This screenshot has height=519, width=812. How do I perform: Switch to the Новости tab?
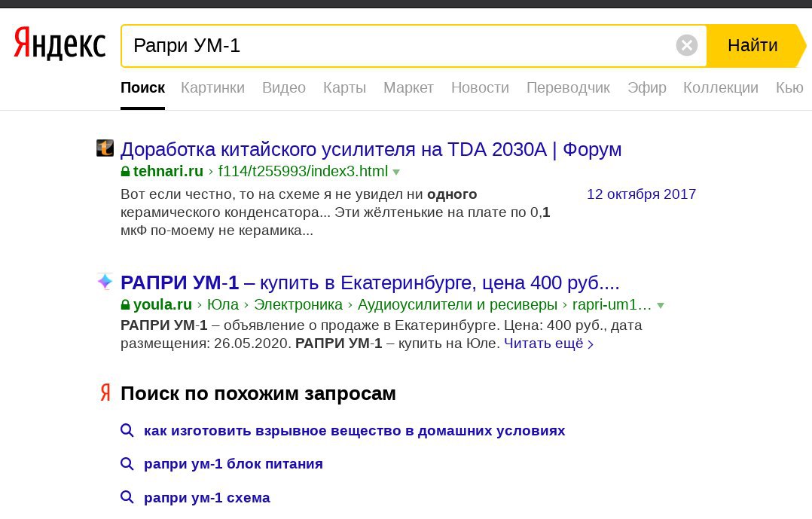click(x=480, y=87)
